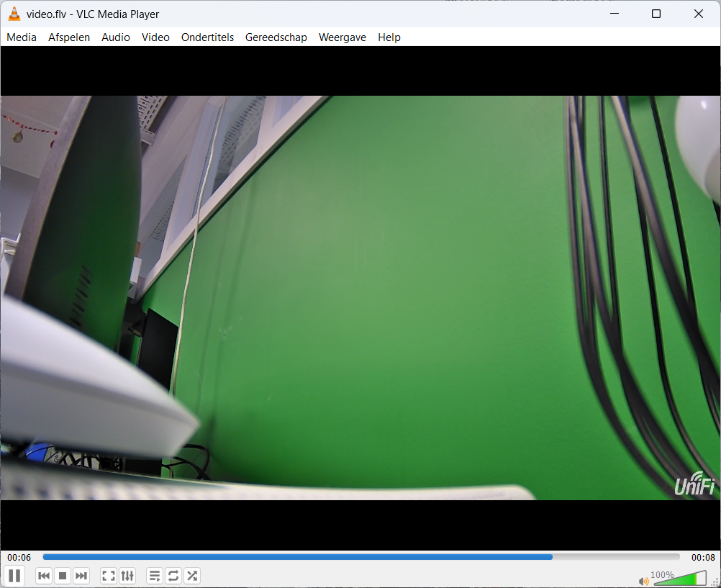Expand the Audio menu

tap(116, 37)
